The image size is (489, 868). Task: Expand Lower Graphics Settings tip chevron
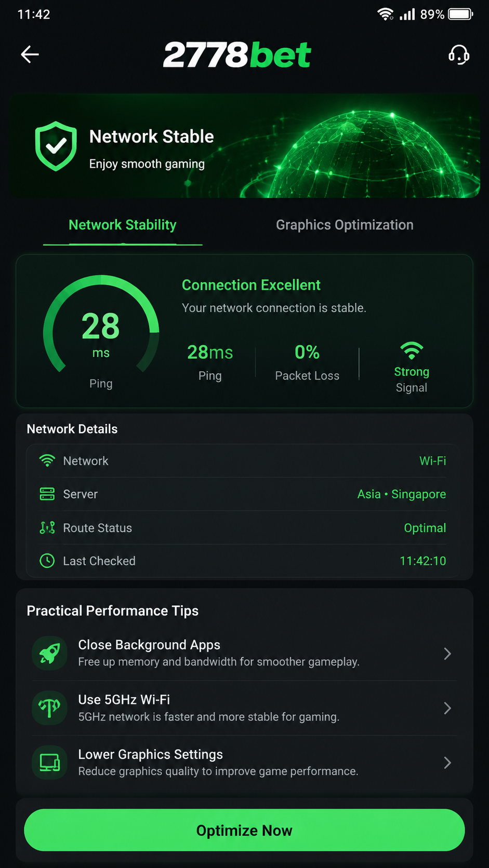[x=447, y=763]
